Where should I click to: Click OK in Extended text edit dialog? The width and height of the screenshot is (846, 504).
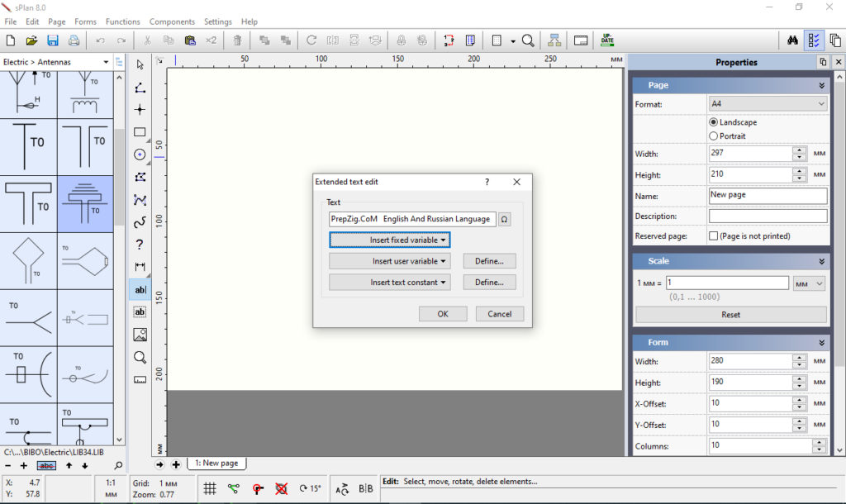click(443, 314)
